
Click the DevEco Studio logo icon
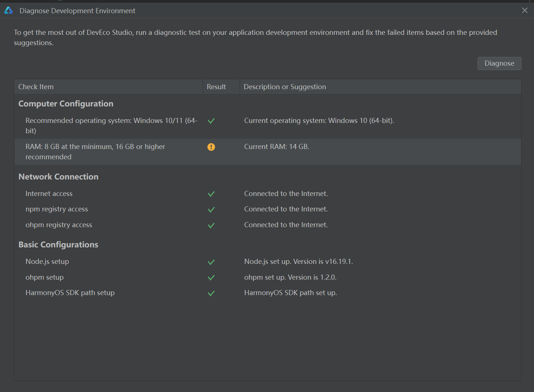click(8, 11)
